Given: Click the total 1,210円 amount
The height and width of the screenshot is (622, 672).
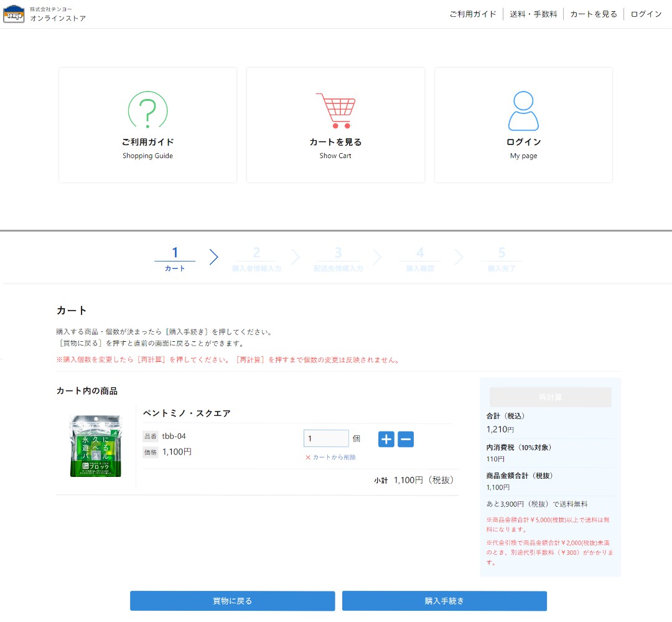Looking at the screenshot, I should click(x=500, y=430).
